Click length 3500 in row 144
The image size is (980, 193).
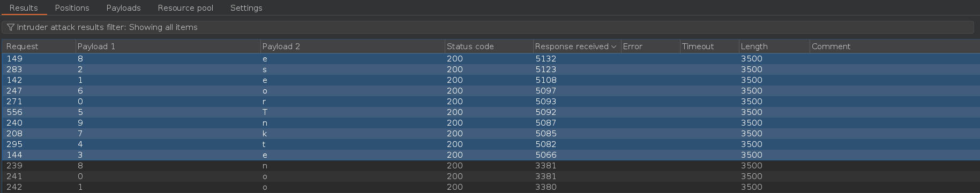751,155
